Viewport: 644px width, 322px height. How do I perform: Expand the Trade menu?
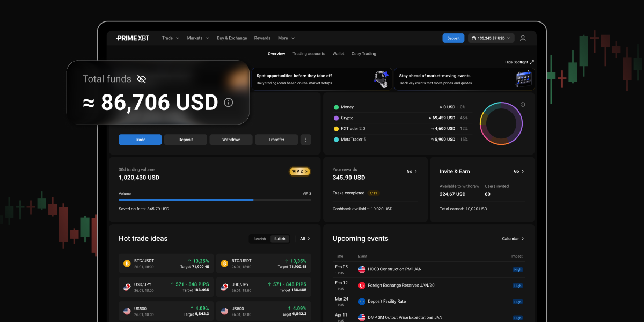tap(171, 38)
